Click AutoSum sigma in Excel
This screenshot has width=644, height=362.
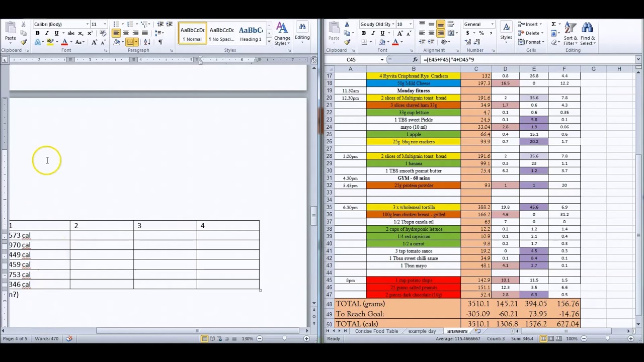(553, 24)
